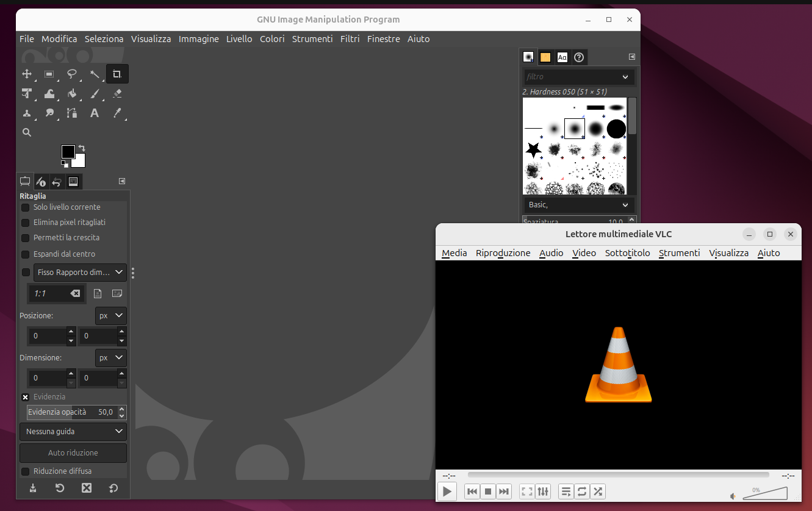Click the VLC play button
The width and height of the screenshot is (812, 511).
tap(447, 491)
